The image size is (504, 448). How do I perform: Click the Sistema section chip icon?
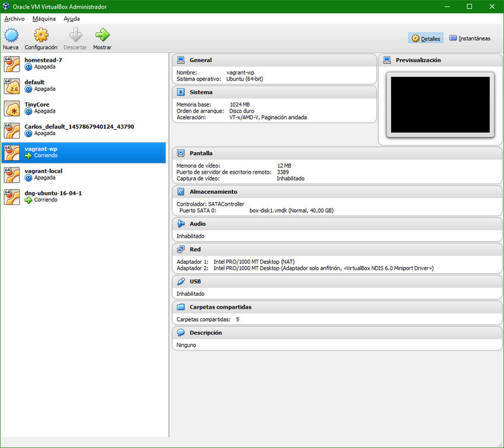coord(181,92)
